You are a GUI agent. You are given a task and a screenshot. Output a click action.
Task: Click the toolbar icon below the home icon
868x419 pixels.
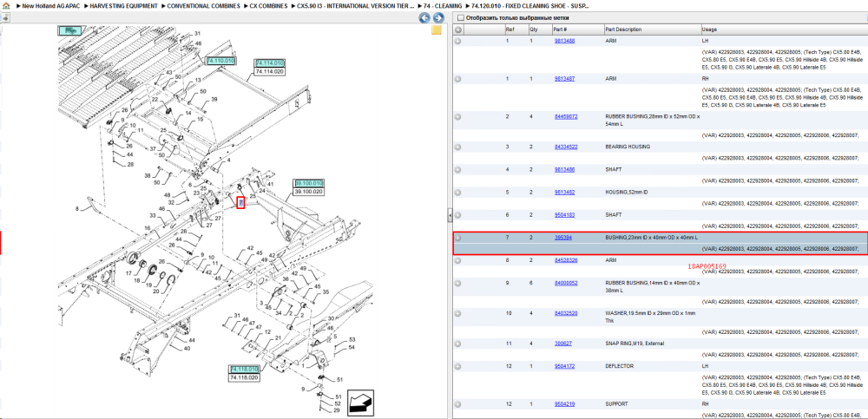5,17
